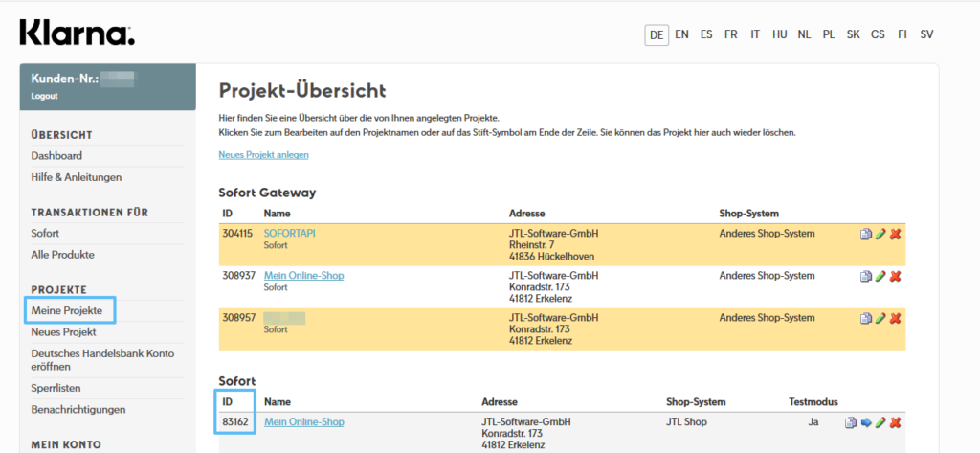980x453 pixels.
Task: Go to Hilfe & Anleitungen
Action: click(77, 177)
